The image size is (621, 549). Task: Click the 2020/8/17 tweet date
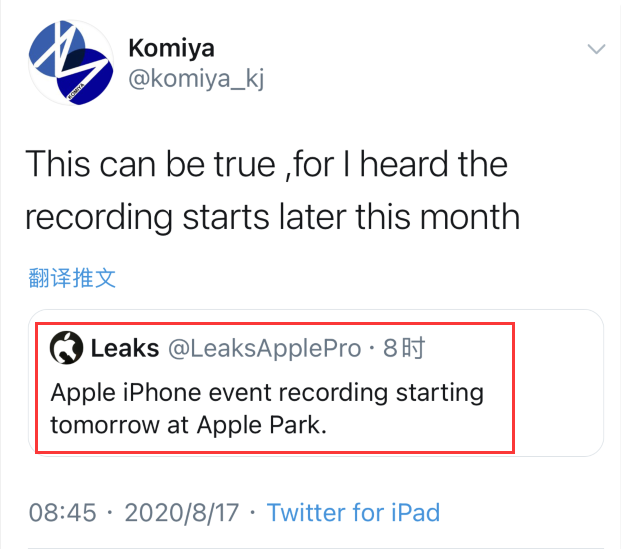click(181, 513)
